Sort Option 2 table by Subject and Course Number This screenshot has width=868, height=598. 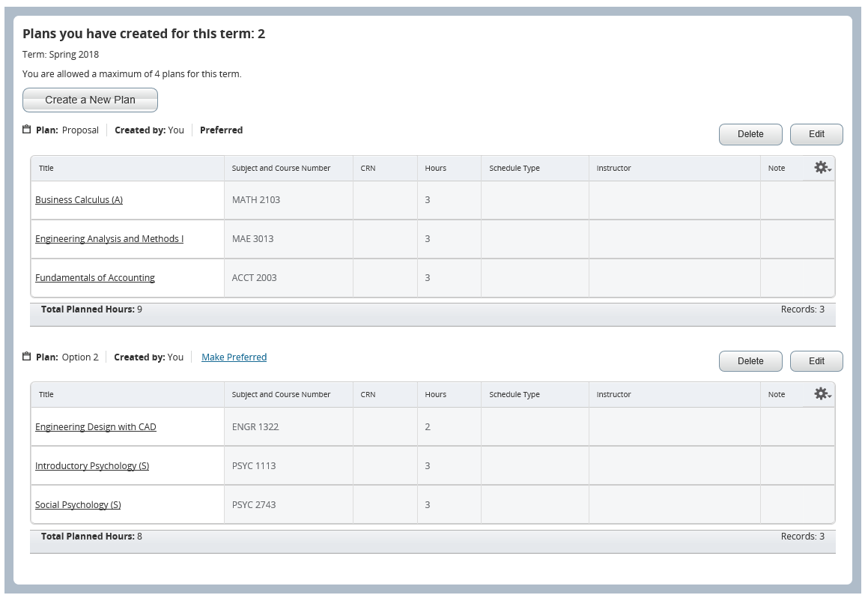(x=281, y=395)
